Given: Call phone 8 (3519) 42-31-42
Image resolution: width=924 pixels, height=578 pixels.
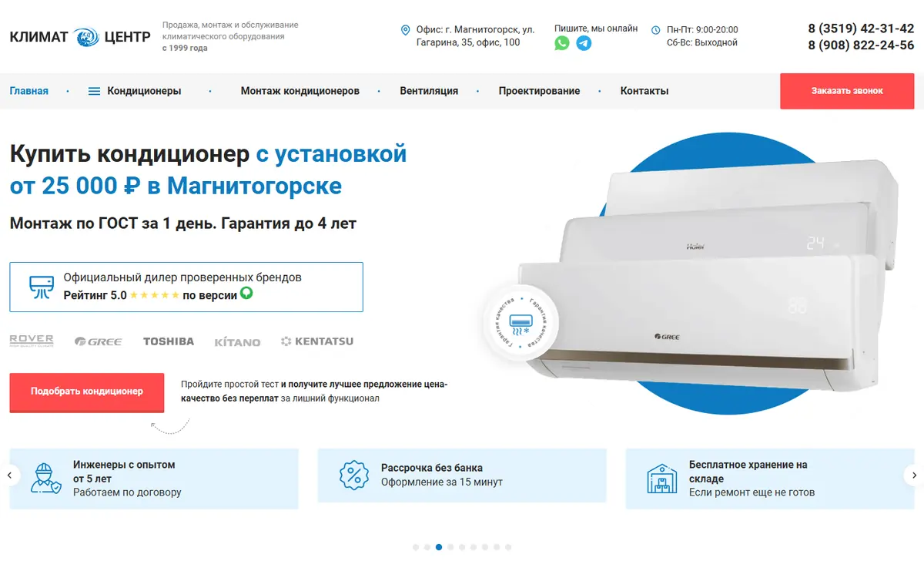Looking at the screenshot, I should pos(861,29).
